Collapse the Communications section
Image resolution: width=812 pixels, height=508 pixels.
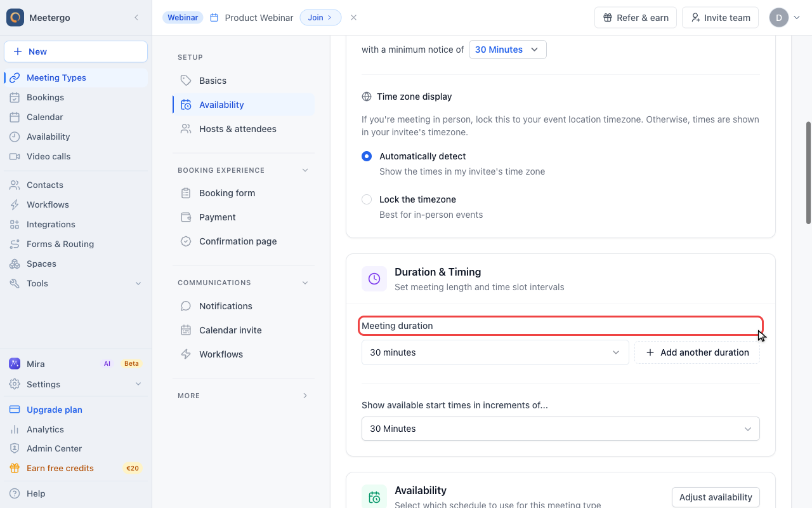[x=305, y=283]
